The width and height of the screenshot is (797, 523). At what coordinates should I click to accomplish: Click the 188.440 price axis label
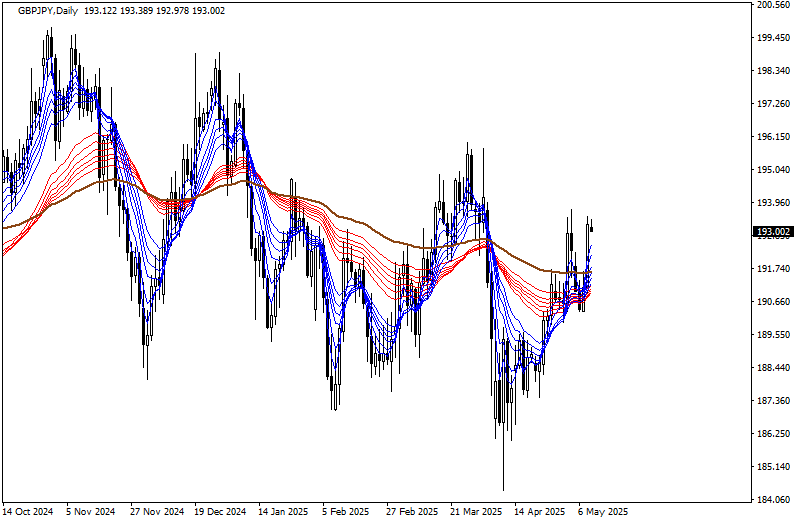click(x=774, y=368)
